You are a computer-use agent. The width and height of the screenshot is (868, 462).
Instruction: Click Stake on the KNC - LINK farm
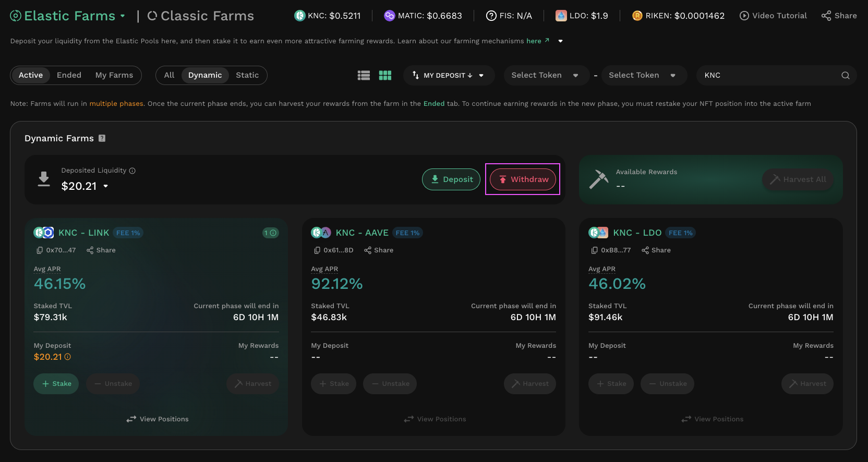tap(56, 384)
